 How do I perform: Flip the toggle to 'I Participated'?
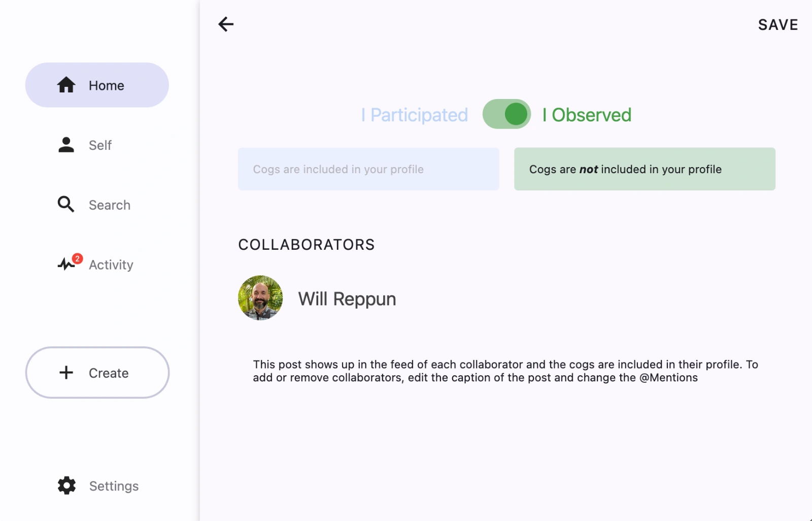506,114
